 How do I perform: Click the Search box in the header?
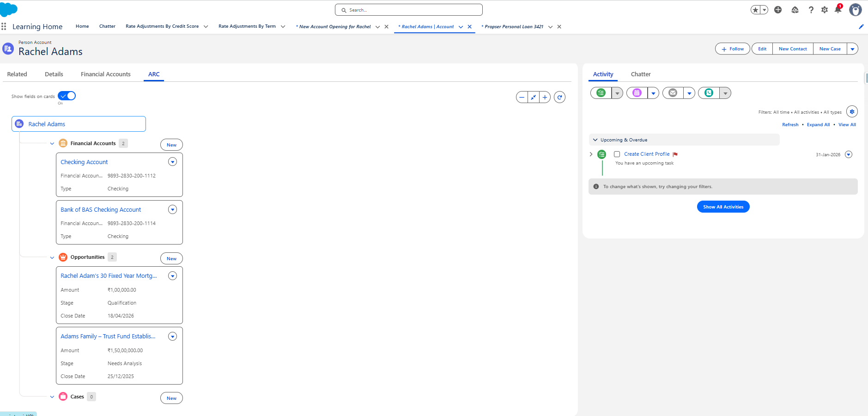click(x=408, y=10)
